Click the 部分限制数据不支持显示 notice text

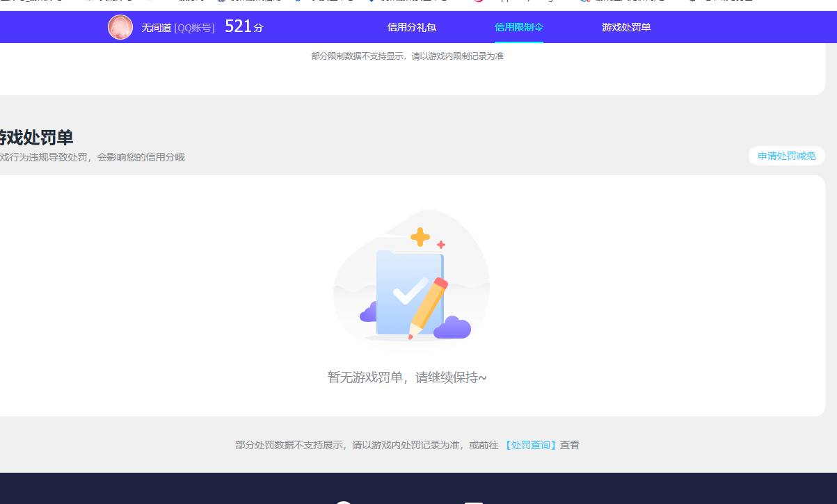coord(408,56)
